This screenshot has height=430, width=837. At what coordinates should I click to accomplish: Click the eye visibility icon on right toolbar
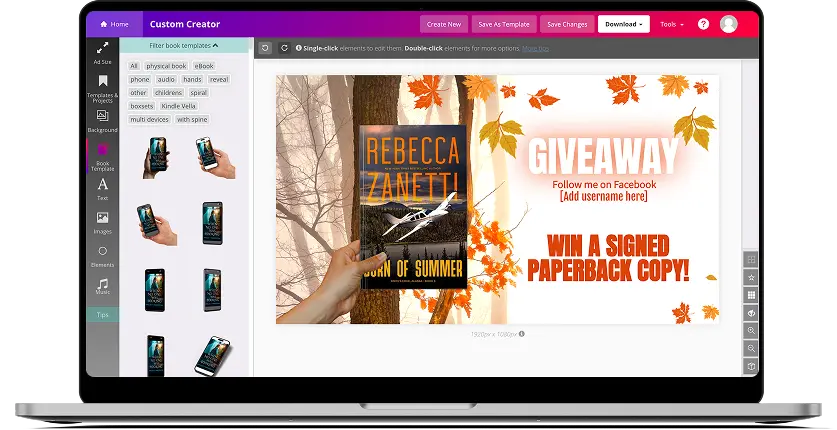[751, 313]
